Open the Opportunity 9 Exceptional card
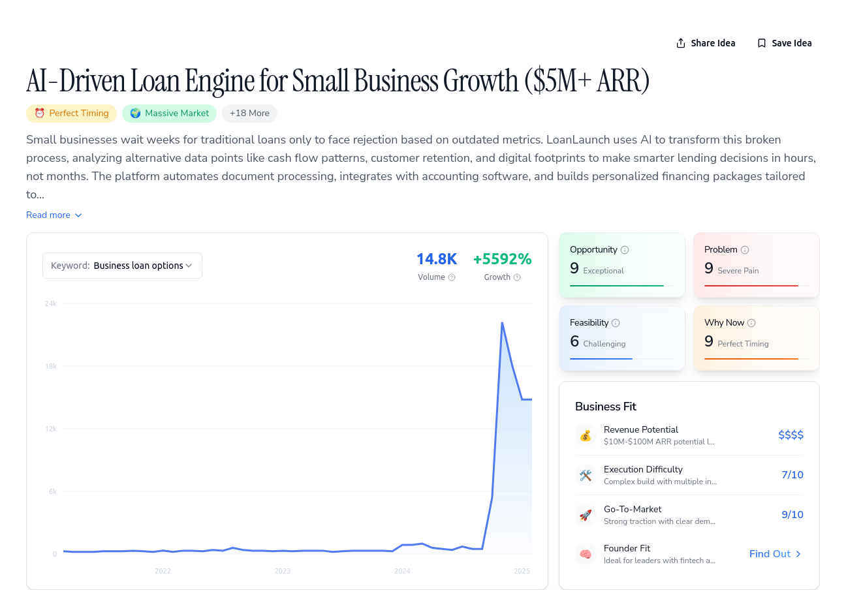 click(622, 265)
